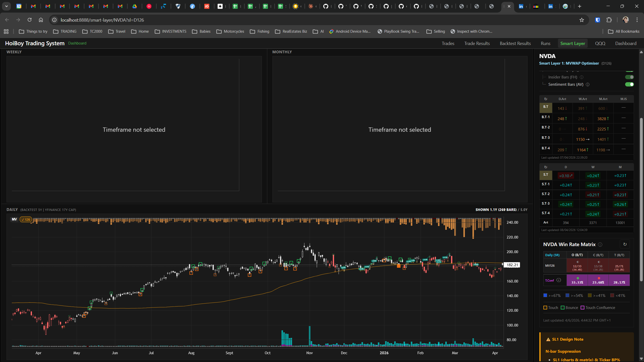Click the S.T daily sentiment +0.10 cell
This screenshot has width=644, height=362.
tap(566, 176)
